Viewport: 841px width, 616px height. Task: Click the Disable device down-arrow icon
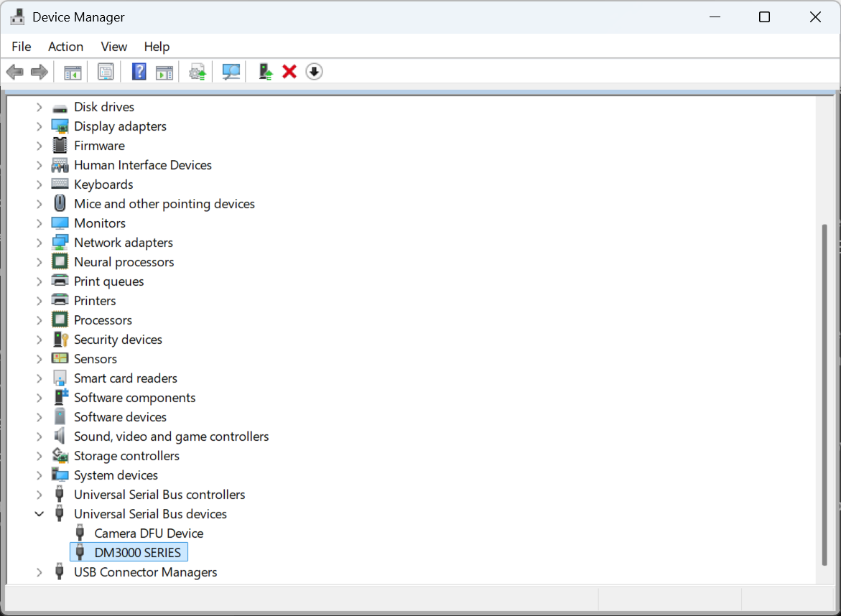point(315,72)
